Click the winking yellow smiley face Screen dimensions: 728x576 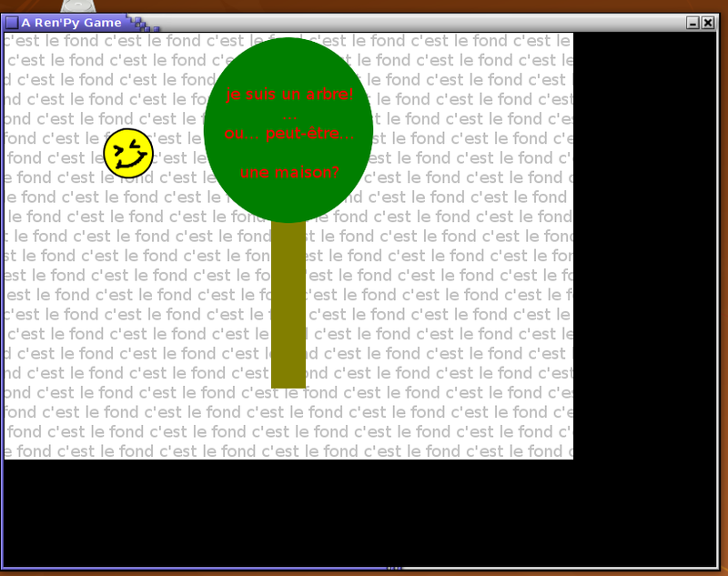127,152
